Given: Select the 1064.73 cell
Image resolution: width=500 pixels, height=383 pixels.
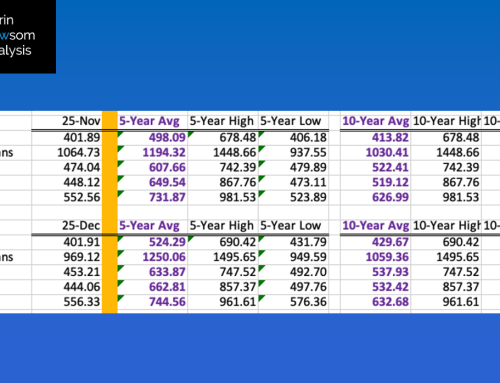Looking at the screenshot, I should 67,152.
